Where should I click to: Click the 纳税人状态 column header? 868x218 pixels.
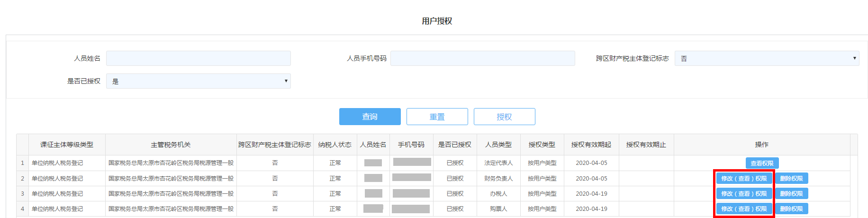(x=335, y=145)
